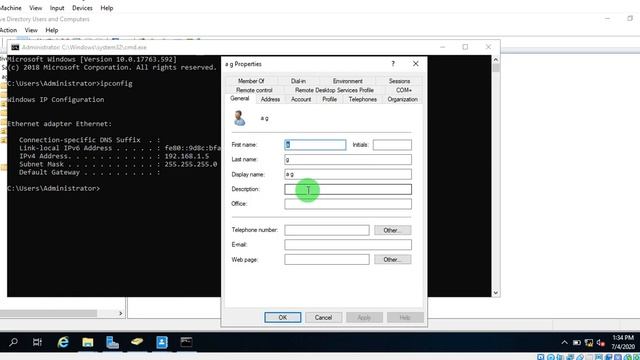Screen dimensions: 640x360
Task: Open Action menu in Active Directory window
Action: click(x=8, y=30)
